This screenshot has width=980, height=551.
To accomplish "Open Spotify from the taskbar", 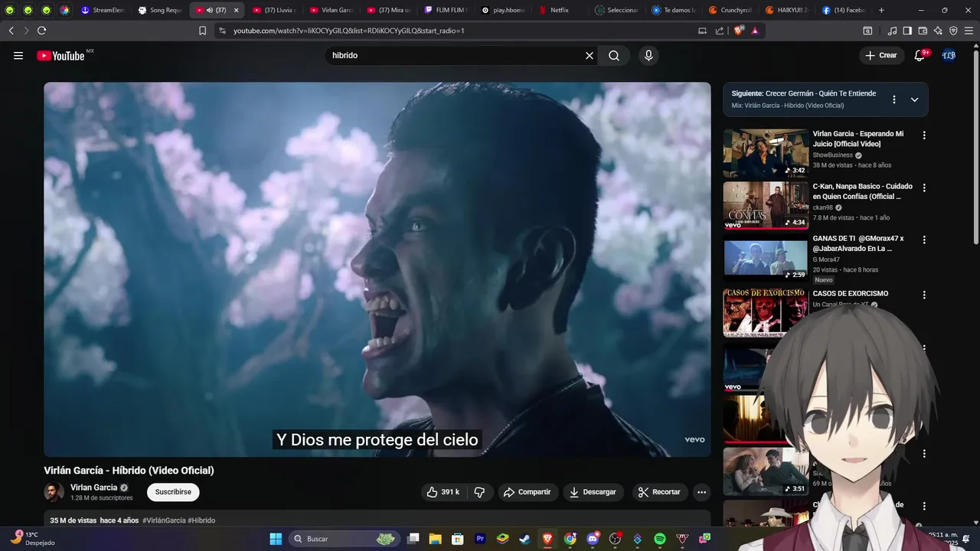I will pyautogui.click(x=660, y=539).
